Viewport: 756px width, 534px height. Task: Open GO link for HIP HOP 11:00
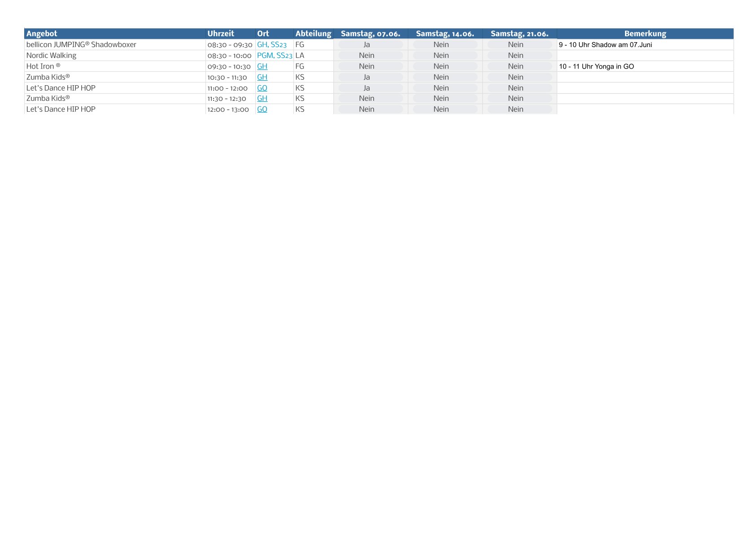click(x=262, y=88)
